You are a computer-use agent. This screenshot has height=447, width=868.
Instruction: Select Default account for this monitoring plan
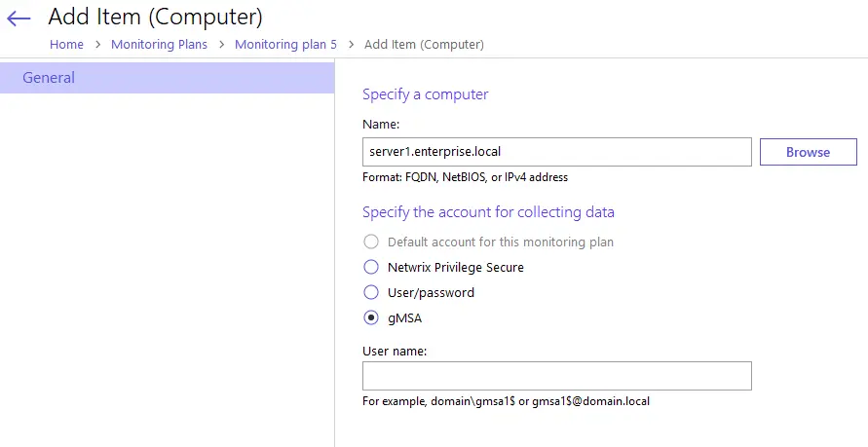370,242
